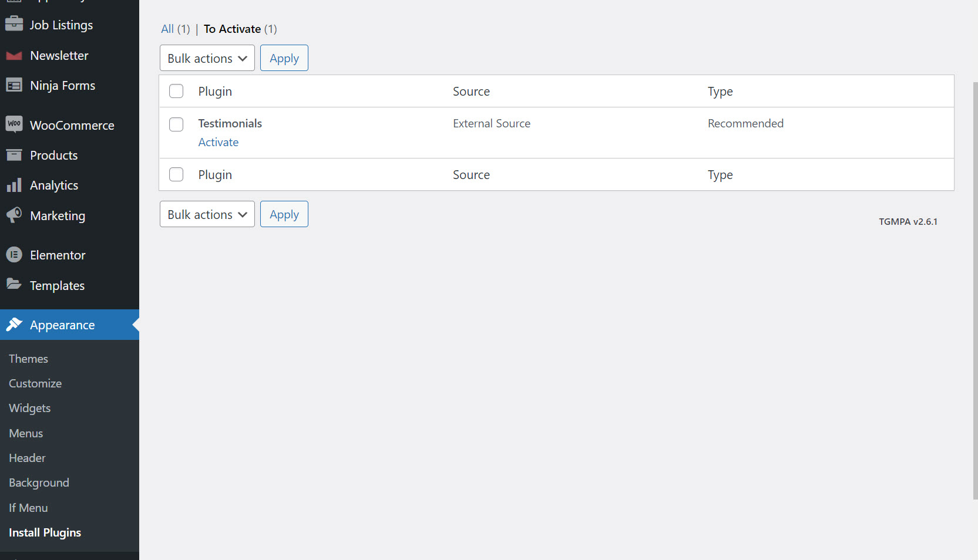Select the Install Plugins submenu item
The height and width of the screenshot is (560, 978).
click(x=45, y=532)
